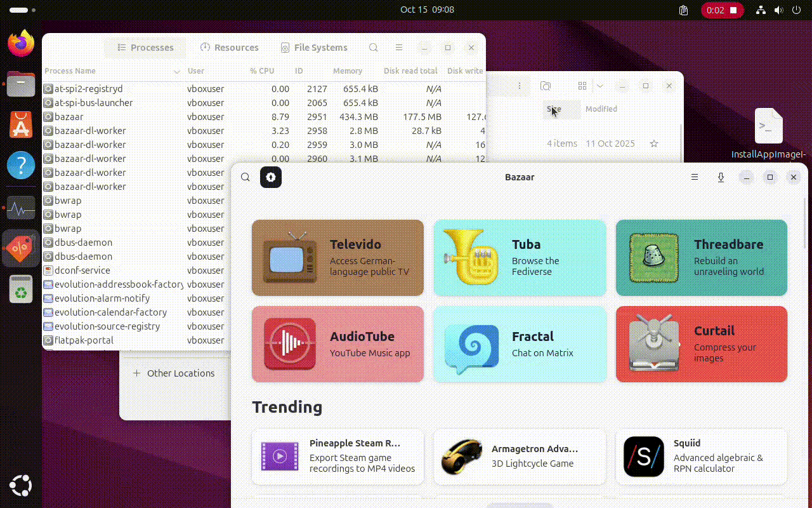This screenshot has width=812, height=508.
Task: Open the Bazaar curated flower icon button
Action: [271, 177]
